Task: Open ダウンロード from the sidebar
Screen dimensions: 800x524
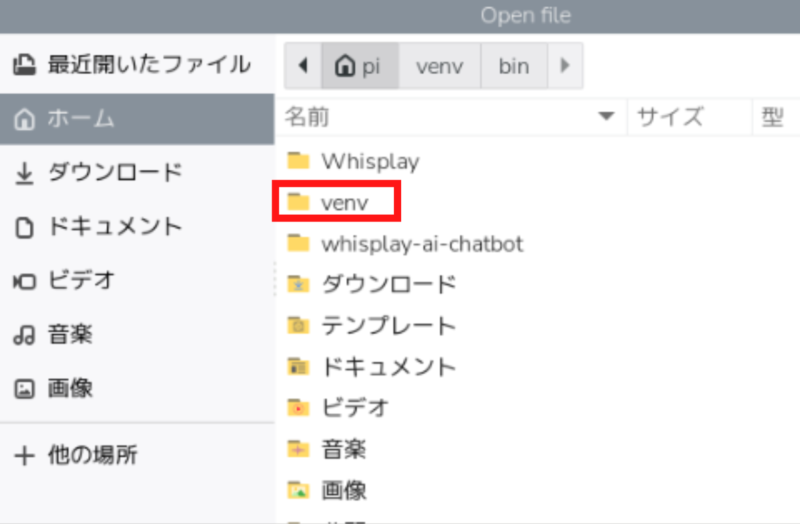Action: pos(136,173)
